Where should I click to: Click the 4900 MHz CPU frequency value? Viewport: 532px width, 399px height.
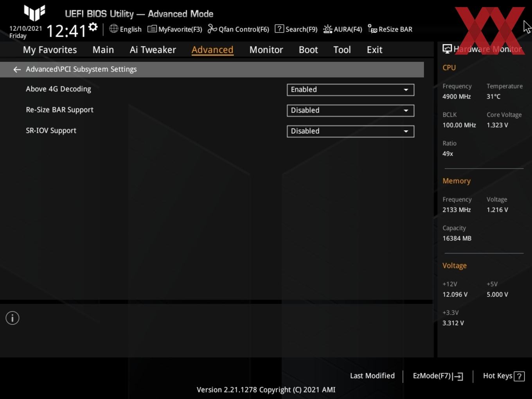tap(457, 96)
